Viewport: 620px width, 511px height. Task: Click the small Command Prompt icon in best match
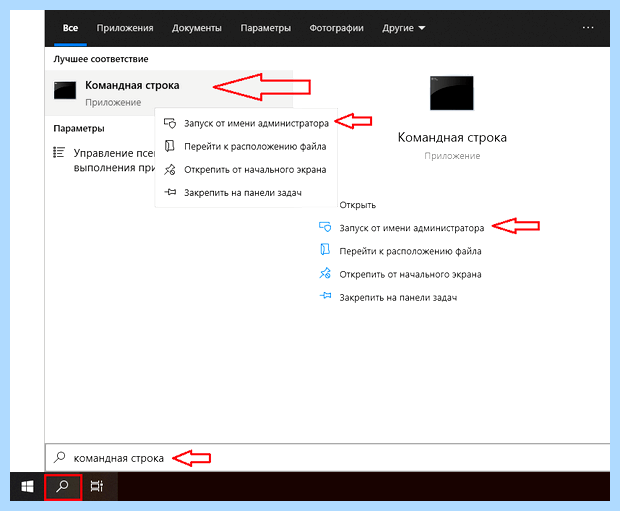(x=65, y=91)
